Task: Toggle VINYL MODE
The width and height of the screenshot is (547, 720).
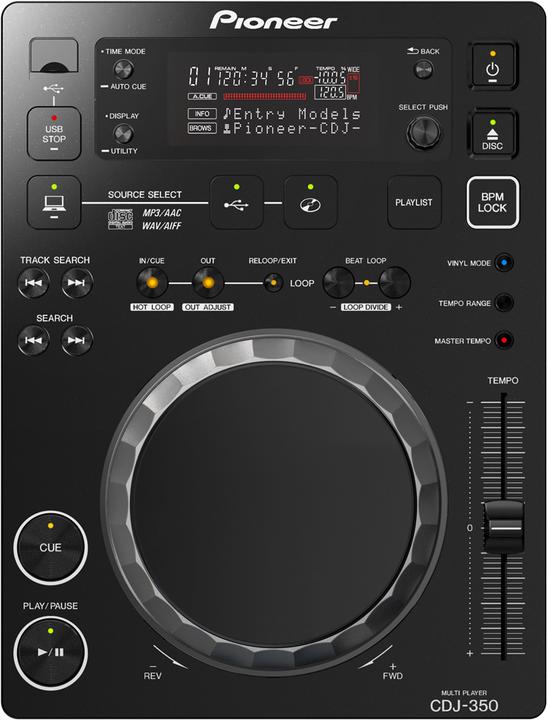Action: point(504,263)
